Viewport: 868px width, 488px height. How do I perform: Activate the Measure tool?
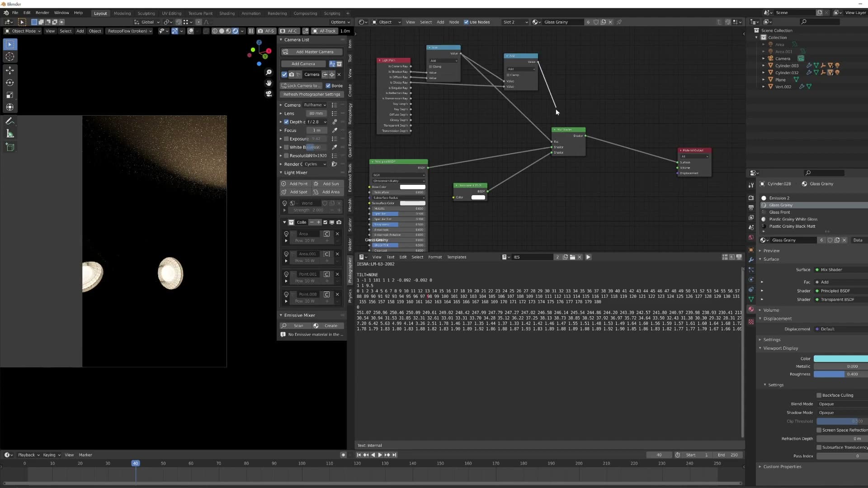pyautogui.click(x=10, y=134)
